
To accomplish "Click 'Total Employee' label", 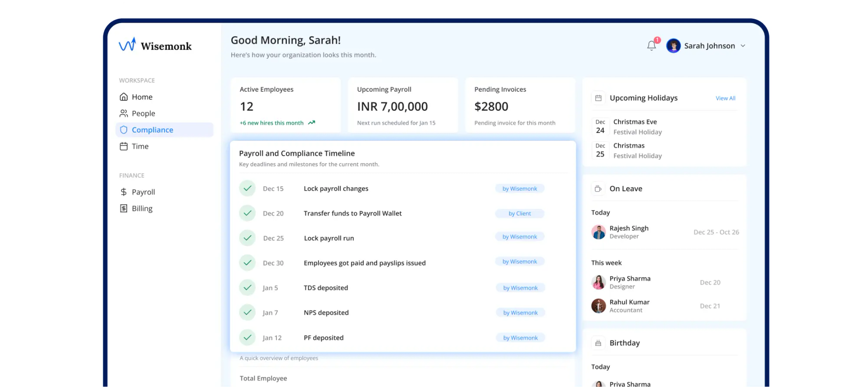I will pyautogui.click(x=263, y=378).
